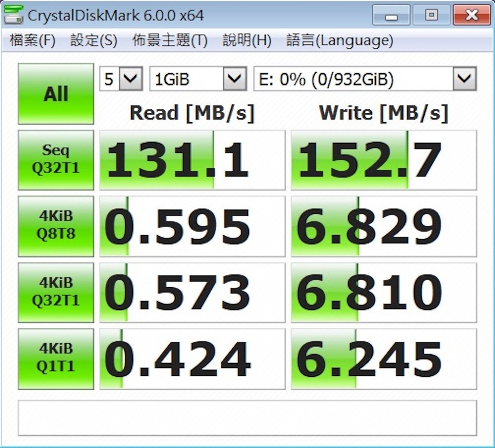Image resolution: width=495 pixels, height=448 pixels.
Task: Open the 語言(Language) menu
Action: tap(340, 41)
